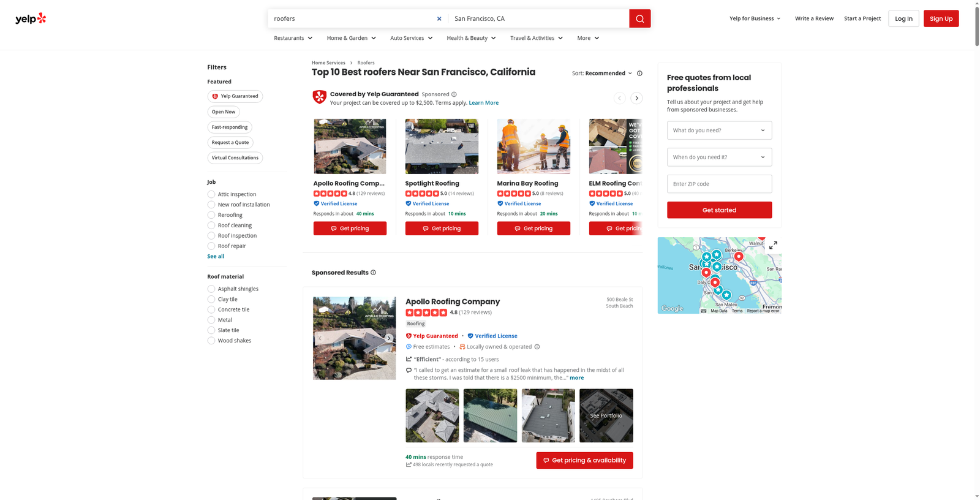Open the Auto Services dropdown menu
This screenshot has height=500, width=980.
(x=412, y=38)
